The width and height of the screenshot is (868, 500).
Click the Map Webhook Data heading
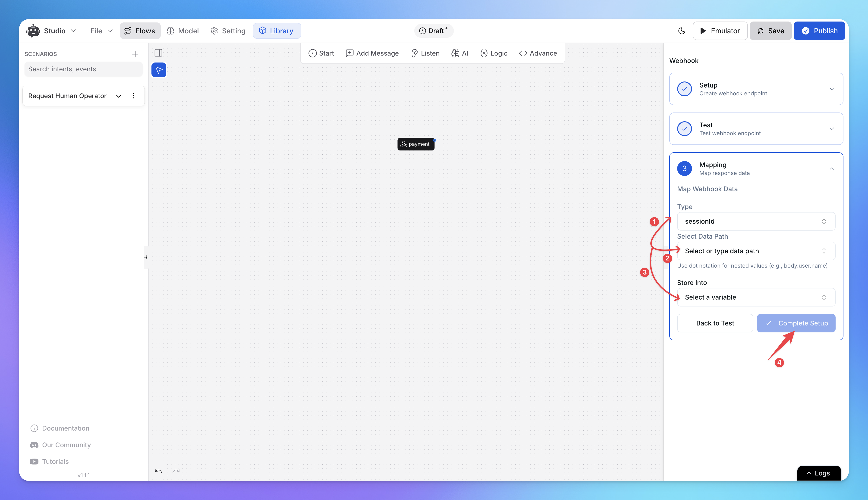pyautogui.click(x=707, y=189)
